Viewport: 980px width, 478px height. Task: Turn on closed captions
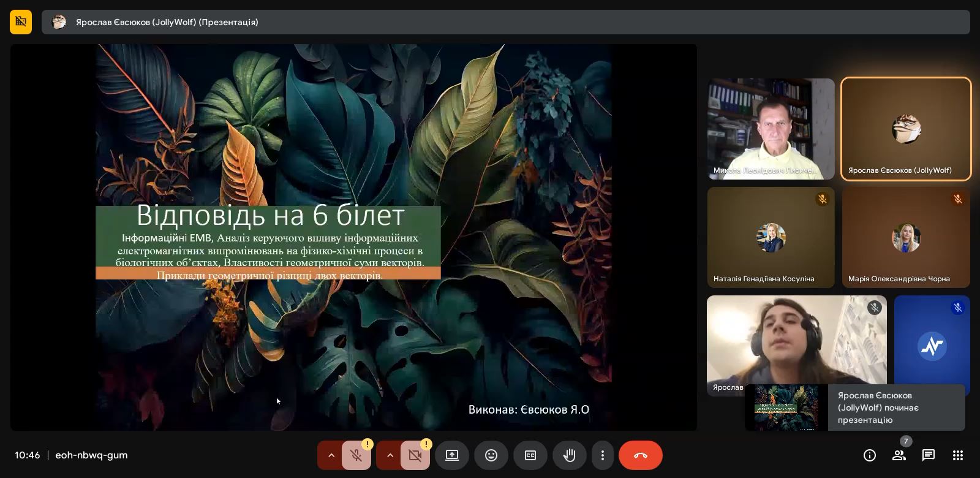click(530, 455)
